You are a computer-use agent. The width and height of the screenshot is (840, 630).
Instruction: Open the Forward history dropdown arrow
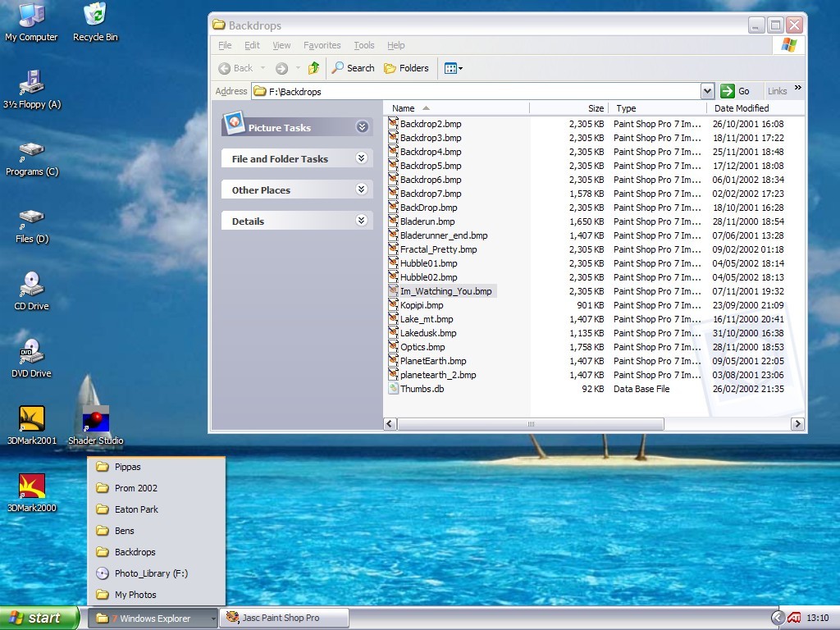click(x=298, y=68)
